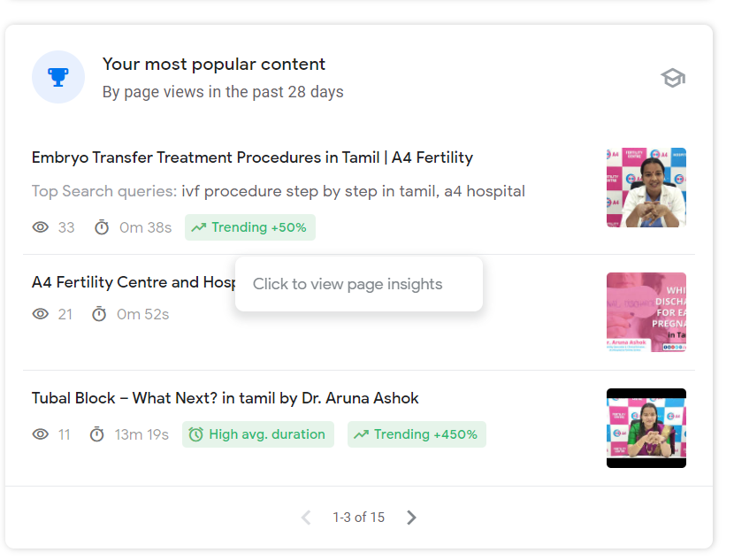Open the Tubal Block – What Next? page link
The width and height of the screenshot is (734, 560).
tap(225, 398)
